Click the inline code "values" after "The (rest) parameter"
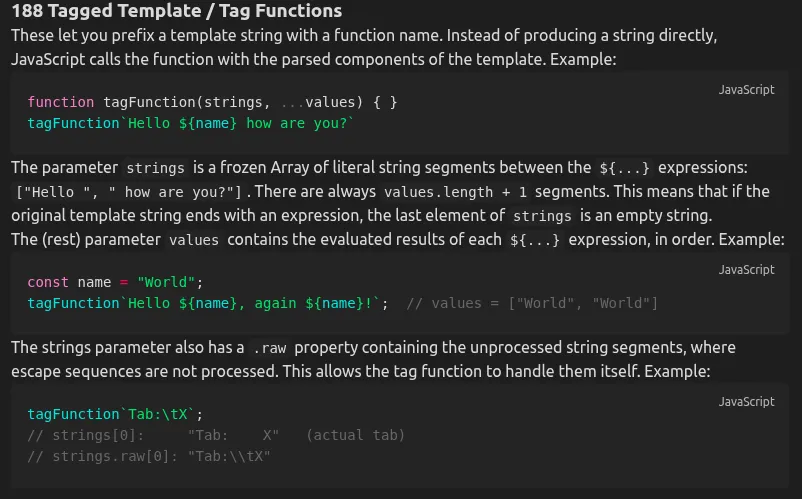 [193, 240]
